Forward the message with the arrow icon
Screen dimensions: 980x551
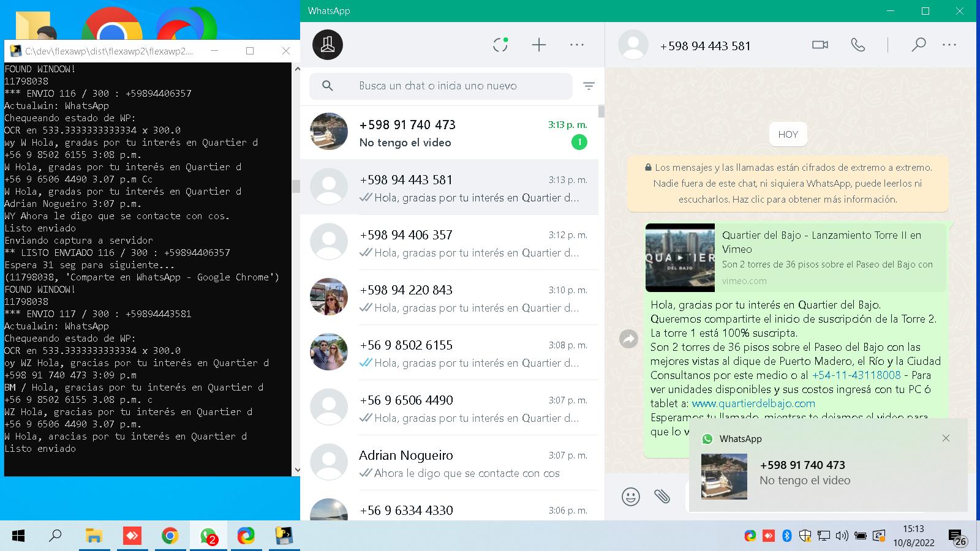click(629, 339)
